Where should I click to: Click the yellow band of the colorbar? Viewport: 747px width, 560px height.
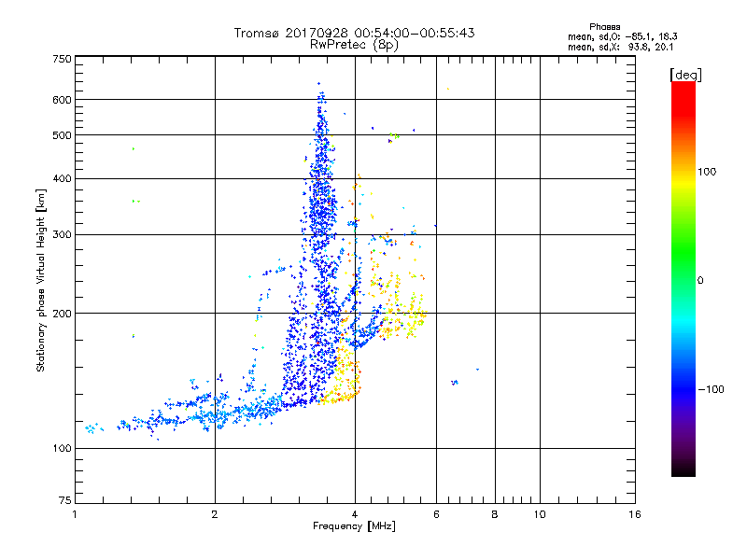[x=684, y=183]
